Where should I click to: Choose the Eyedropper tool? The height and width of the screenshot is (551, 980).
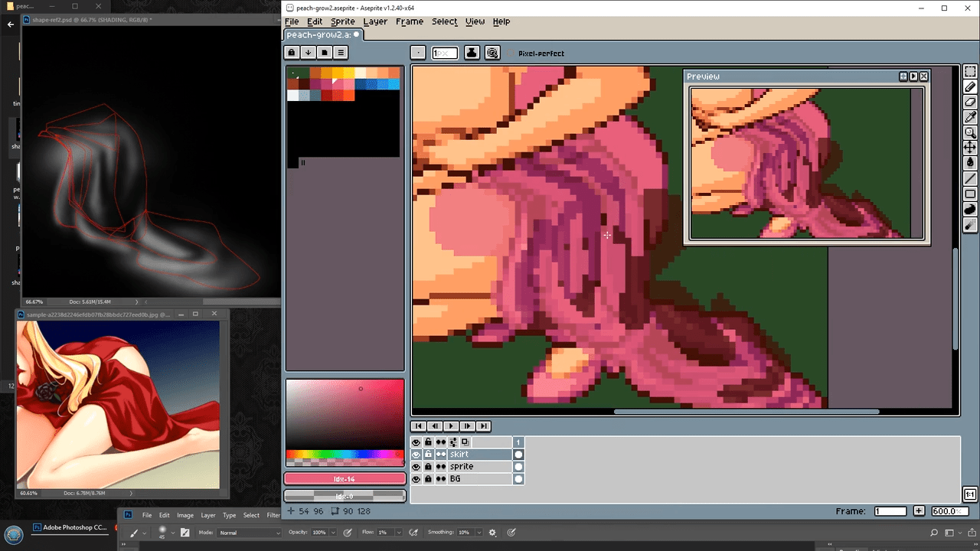tap(970, 117)
